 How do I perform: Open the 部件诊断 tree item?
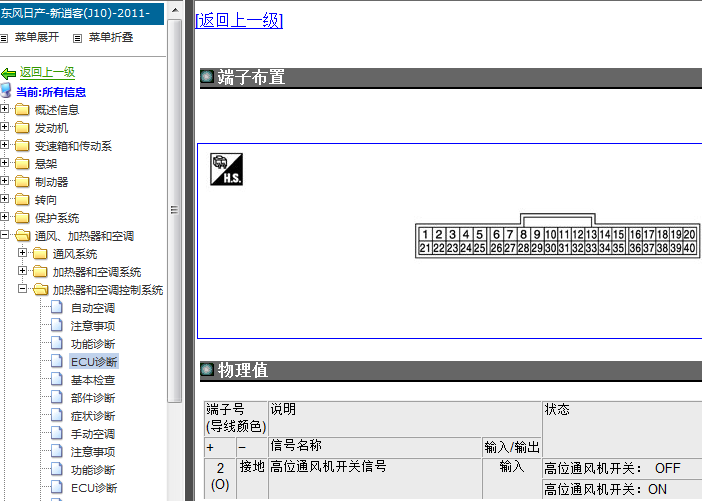coord(93,398)
